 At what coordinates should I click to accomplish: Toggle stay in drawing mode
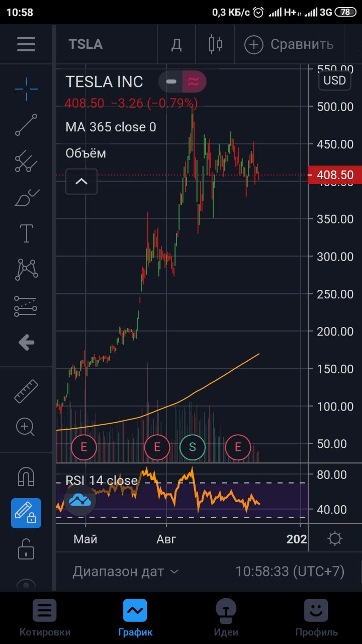pyautogui.click(x=26, y=513)
